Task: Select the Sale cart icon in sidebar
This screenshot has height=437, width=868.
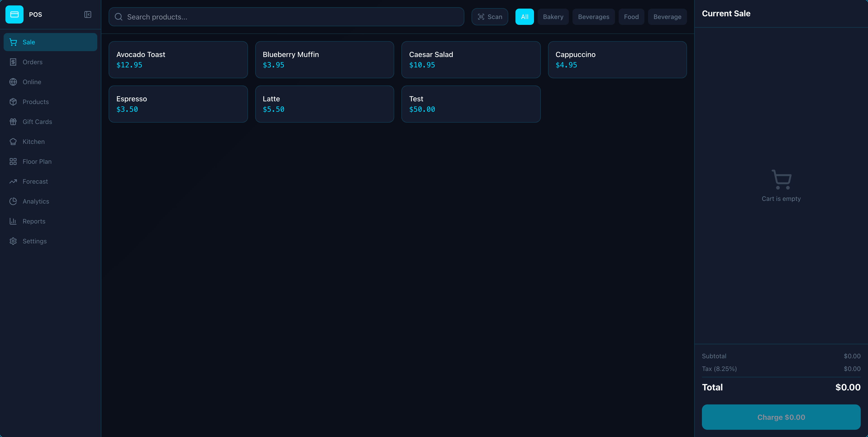Action: 13,42
